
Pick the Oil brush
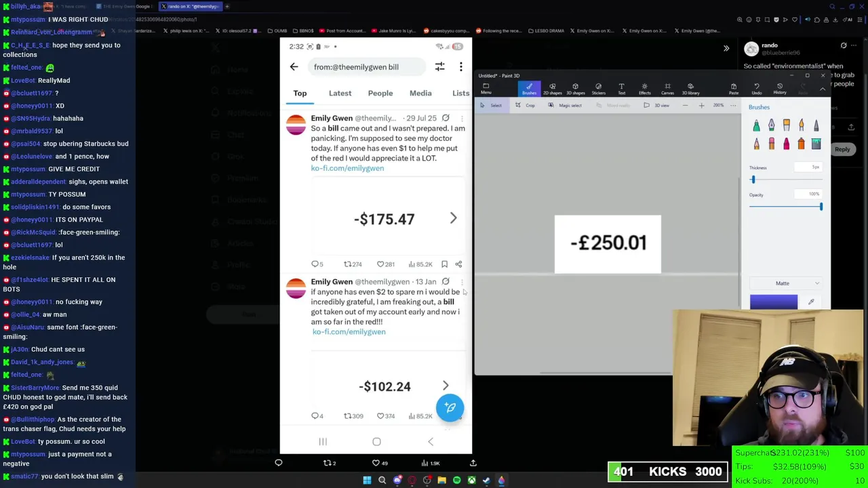pos(786,125)
